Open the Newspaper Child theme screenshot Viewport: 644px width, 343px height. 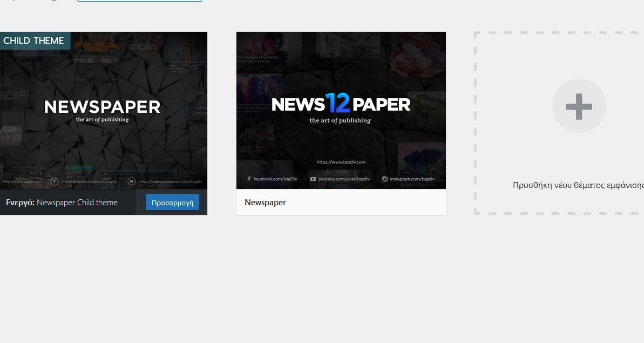[104, 111]
